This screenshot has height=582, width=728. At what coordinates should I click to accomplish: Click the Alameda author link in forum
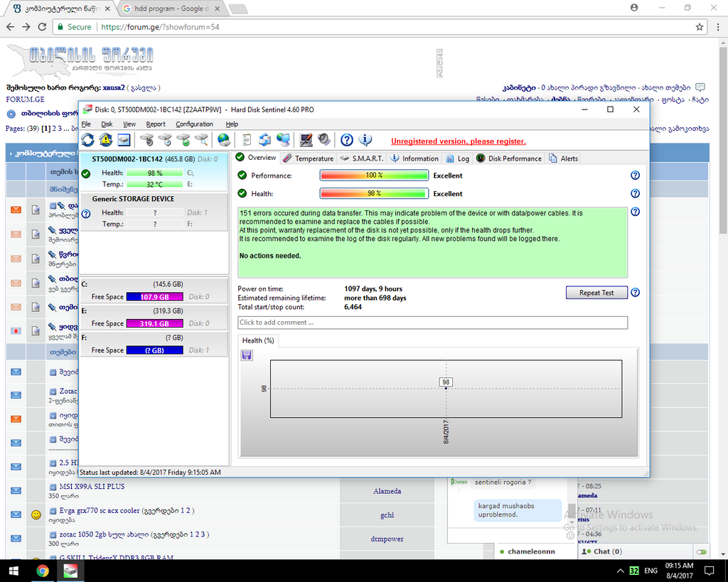pos(387,491)
